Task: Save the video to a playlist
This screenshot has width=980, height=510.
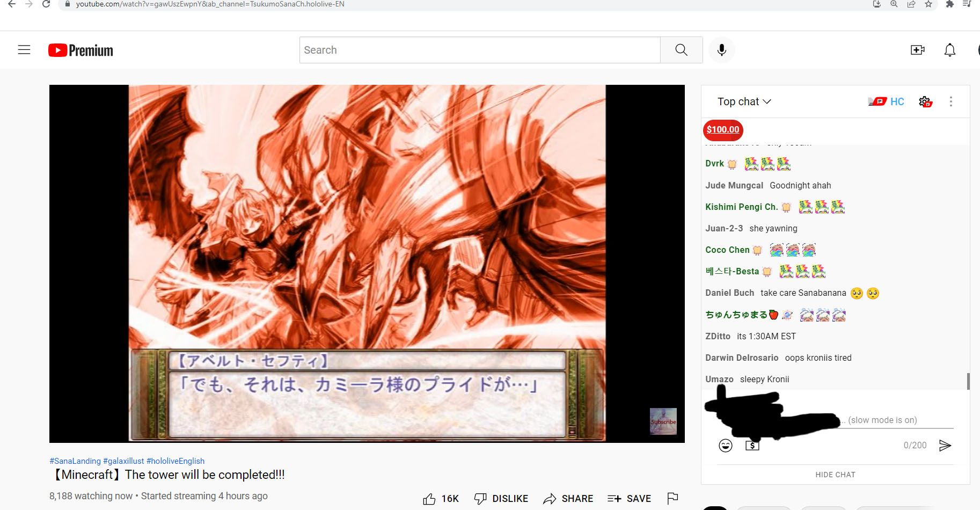Action: click(x=630, y=499)
